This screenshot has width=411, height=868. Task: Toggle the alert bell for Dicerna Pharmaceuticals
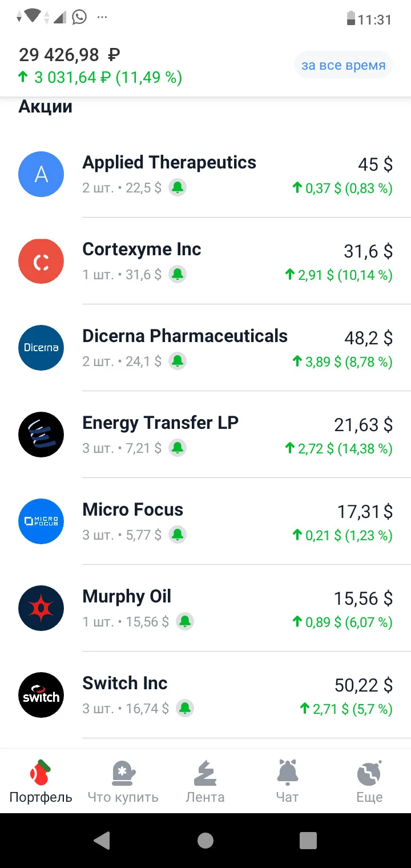pos(178,361)
